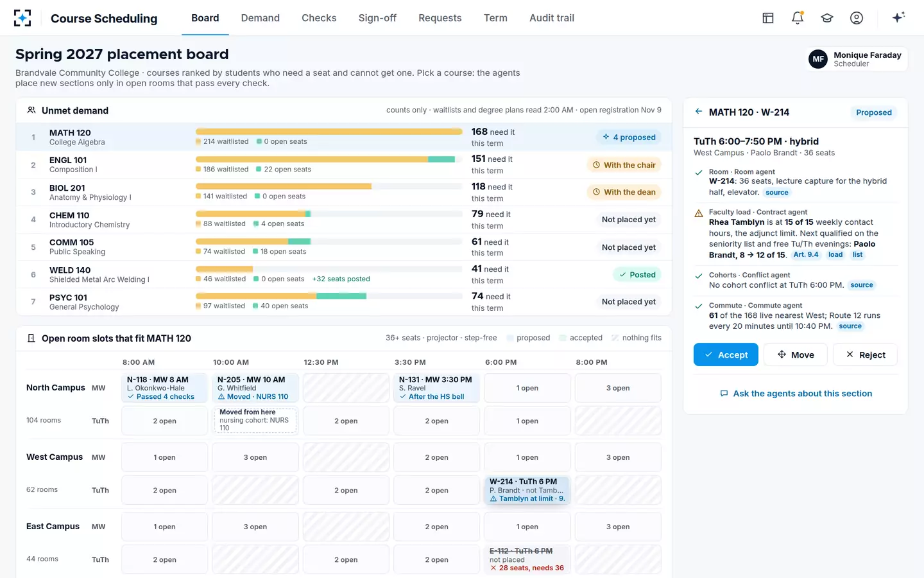Click the E-112 · TuTh 6 PM not-placed card
This screenshot has width=924, height=578.
(527, 559)
